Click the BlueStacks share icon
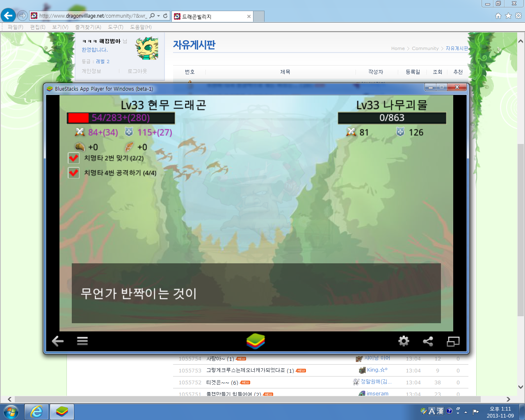This screenshot has width=525, height=420. click(x=428, y=341)
